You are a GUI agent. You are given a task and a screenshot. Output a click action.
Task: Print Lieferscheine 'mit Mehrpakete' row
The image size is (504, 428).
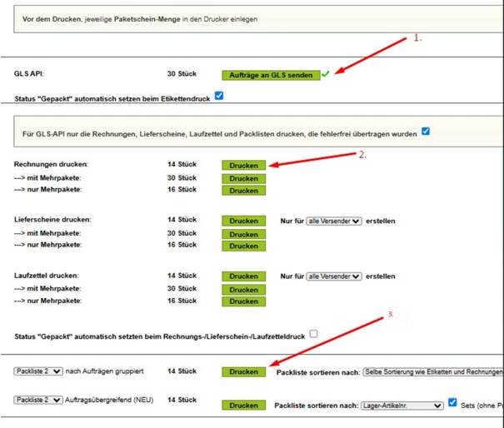point(243,234)
